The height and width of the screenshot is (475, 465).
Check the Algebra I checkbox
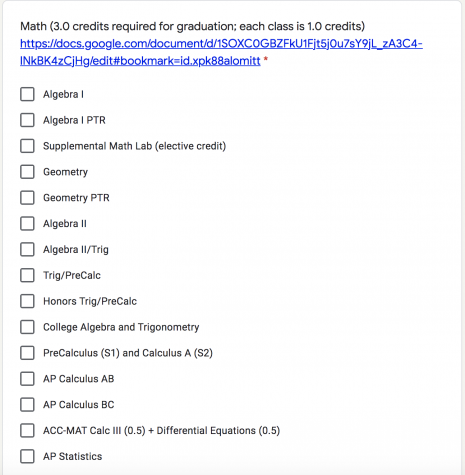[x=27, y=94]
